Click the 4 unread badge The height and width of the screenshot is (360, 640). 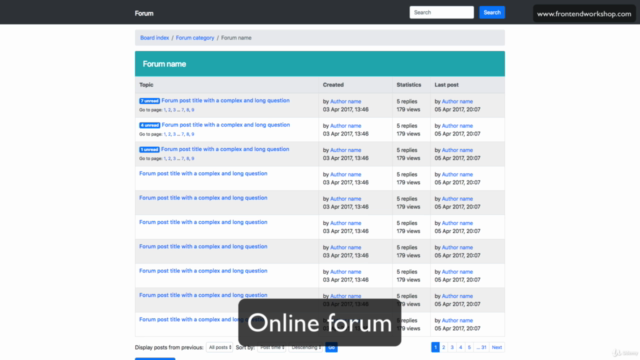click(149, 125)
